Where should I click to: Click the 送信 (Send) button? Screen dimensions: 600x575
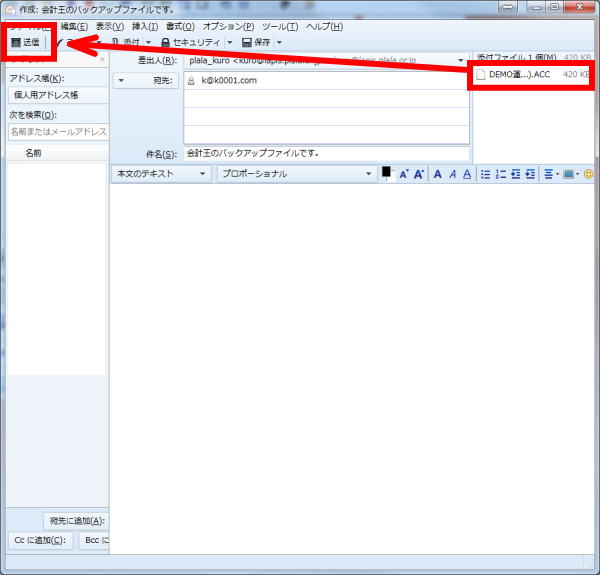coord(29,43)
